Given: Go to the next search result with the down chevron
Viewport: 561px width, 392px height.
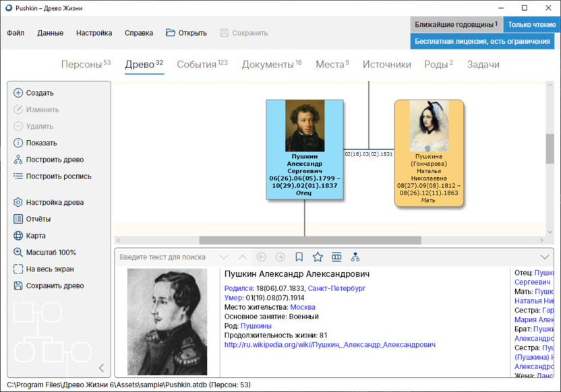Looking at the screenshot, I should coord(224,257).
